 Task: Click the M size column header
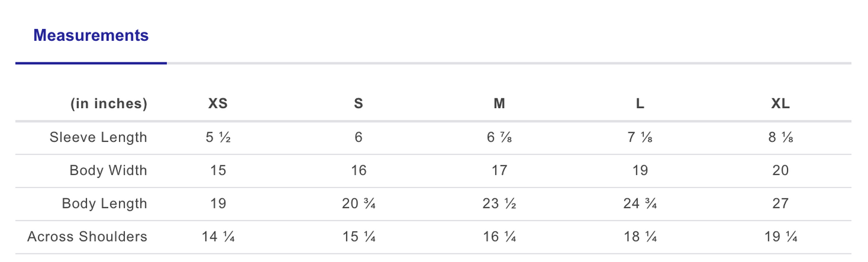pyautogui.click(x=499, y=104)
